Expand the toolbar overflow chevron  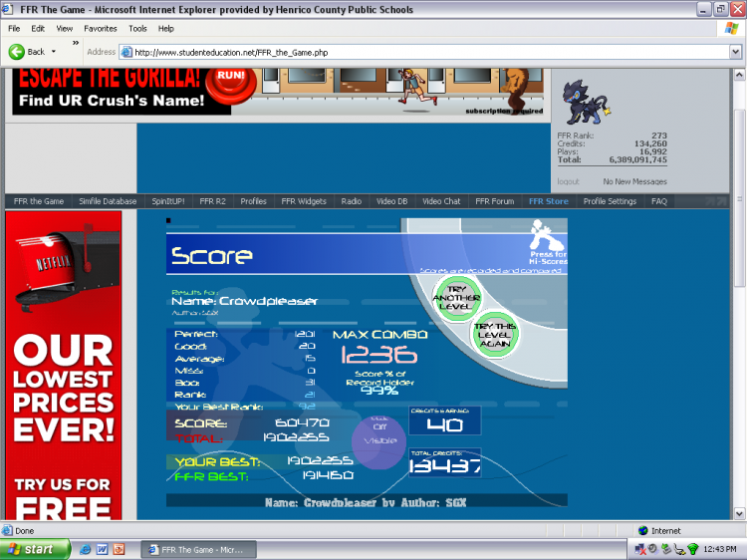(76, 43)
